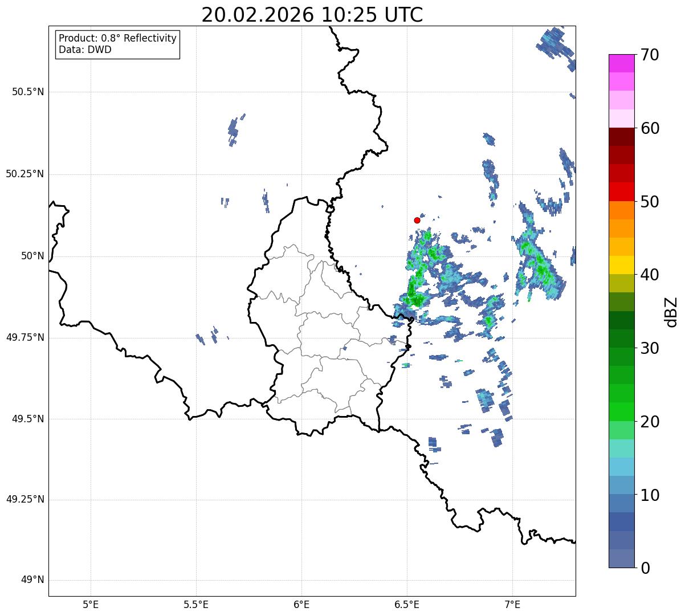Click the 5.5°E longitude label
The width and height of the screenshot is (685, 616).
tap(196, 604)
